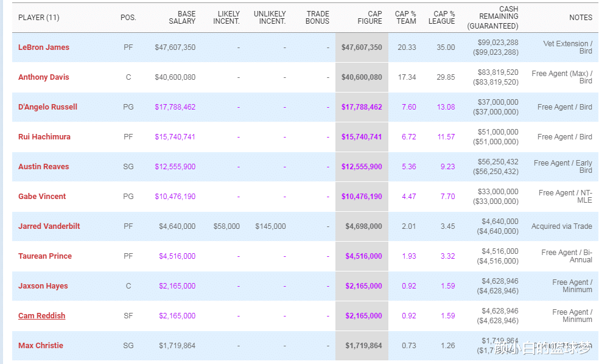Image resolution: width=599 pixels, height=364 pixels.
Task: Select the Austin Reaves link
Action: click(44, 167)
